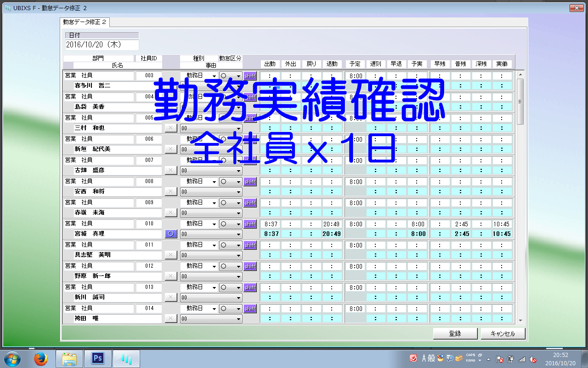
Task: Toggle the blue circle mark for 宮城 真理
Action: (170, 234)
